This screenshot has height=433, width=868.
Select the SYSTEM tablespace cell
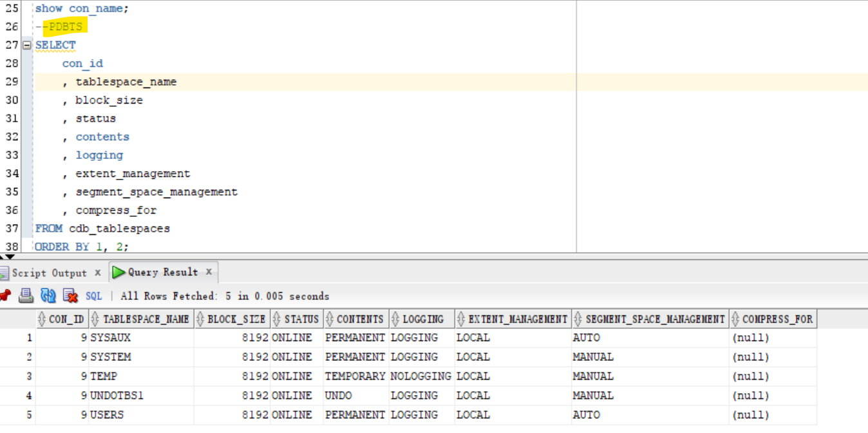point(141,357)
